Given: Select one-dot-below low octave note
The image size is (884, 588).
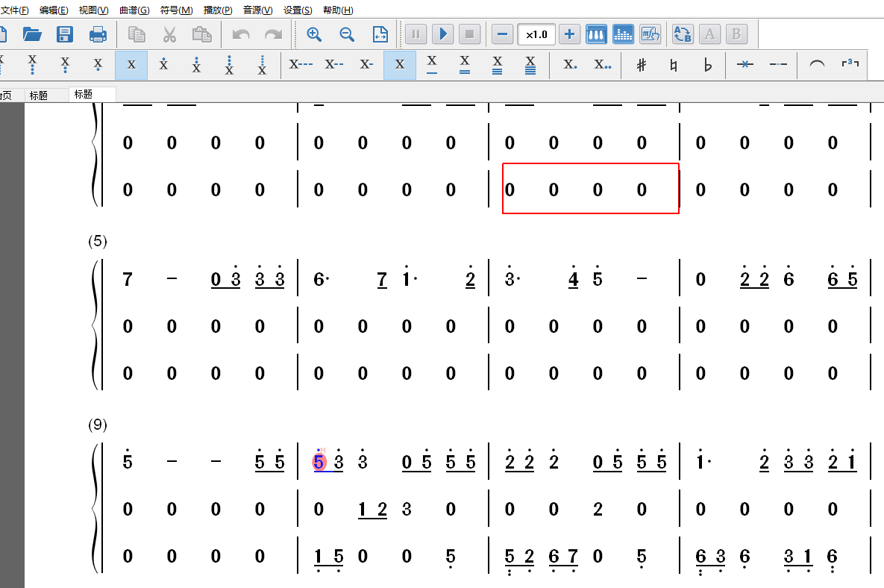Looking at the screenshot, I should point(98,65).
